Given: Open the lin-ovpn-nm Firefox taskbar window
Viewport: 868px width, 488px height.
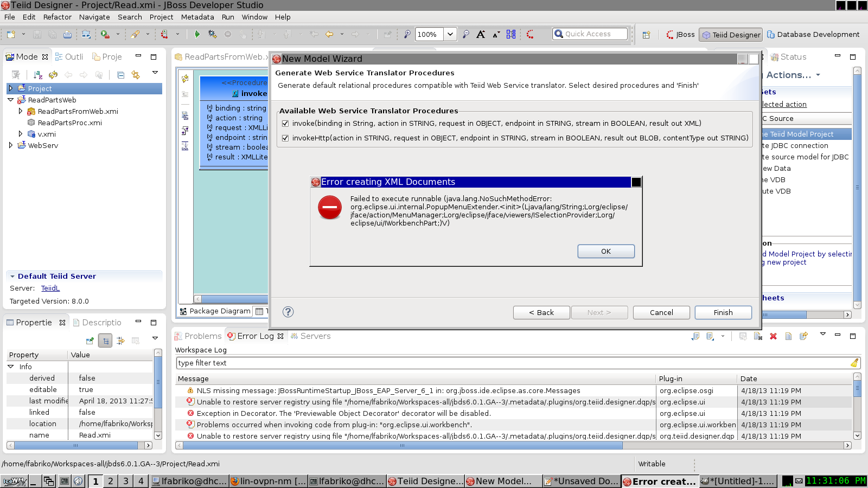Looking at the screenshot, I should (x=269, y=481).
